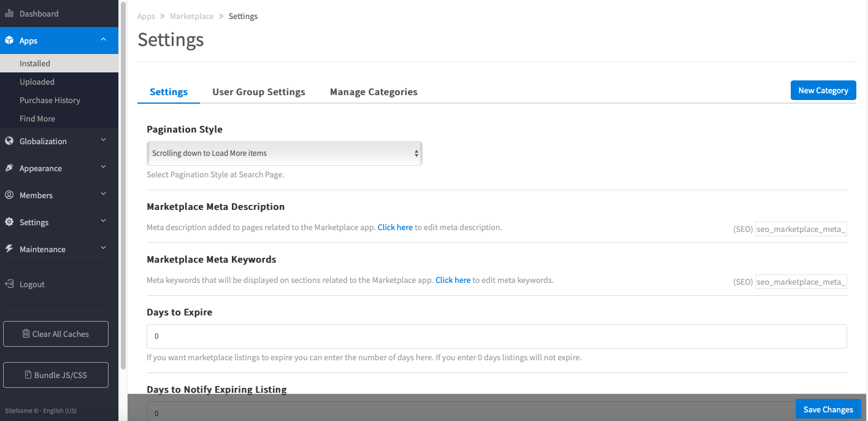The image size is (868, 421).
Task: Click the Logout arrow icon
Action: point(9,284)
